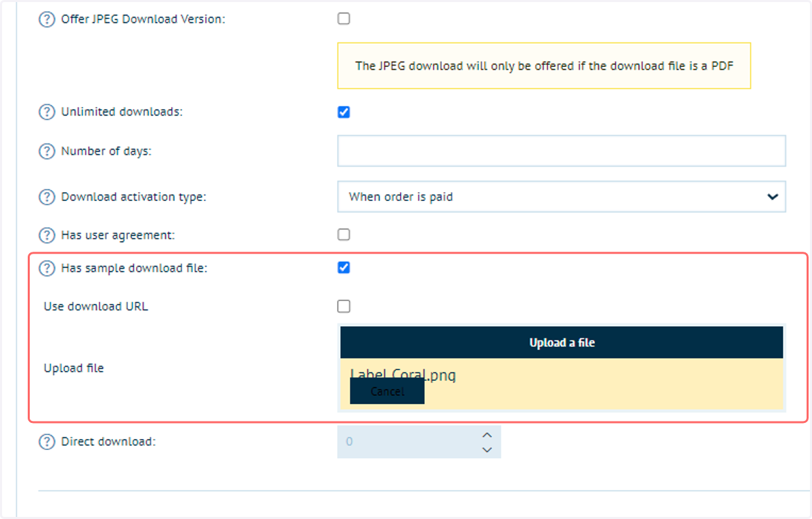Click the Download activation type label
The image size is (812, 519).
click(134, 198)
